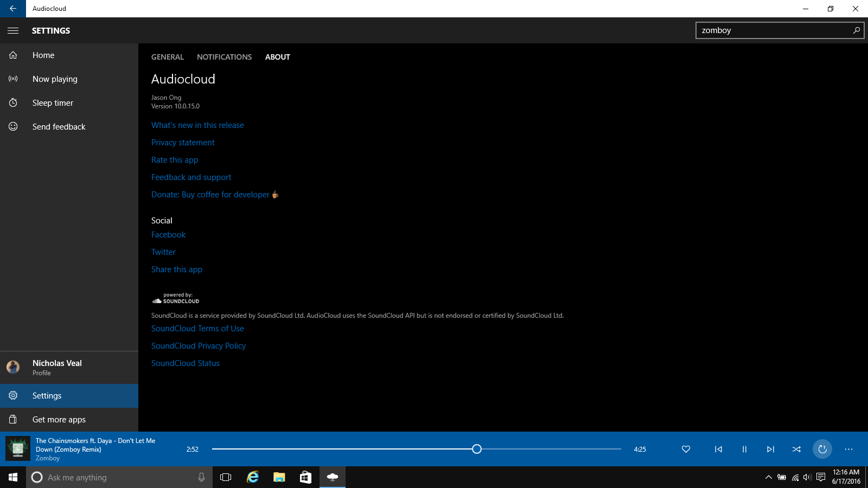
Task: Switch to the NOTIFICATIONS tab
Action: pyautogui.click(x=225, y=57)
